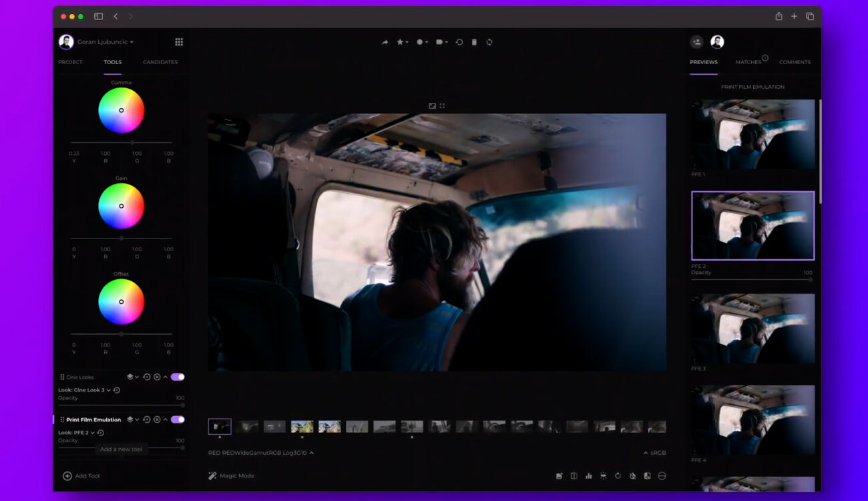
Task: Switch to the CANDIDATES tab
Action: (160, 62)
